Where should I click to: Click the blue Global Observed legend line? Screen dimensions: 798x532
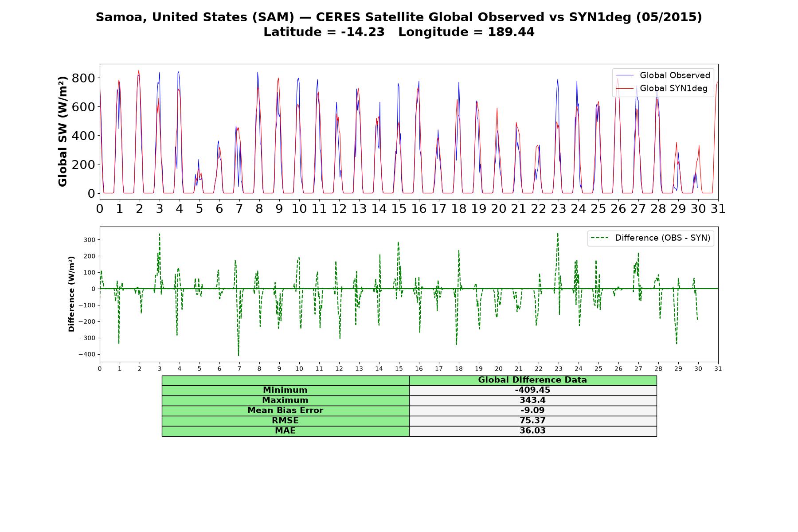[x=625, y=75]
